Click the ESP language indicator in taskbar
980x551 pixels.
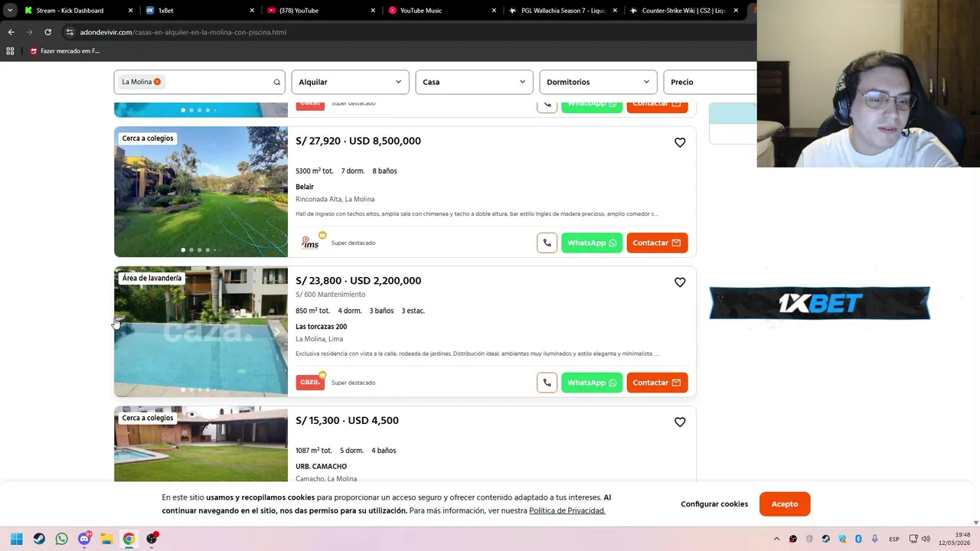tap(893, 539)
